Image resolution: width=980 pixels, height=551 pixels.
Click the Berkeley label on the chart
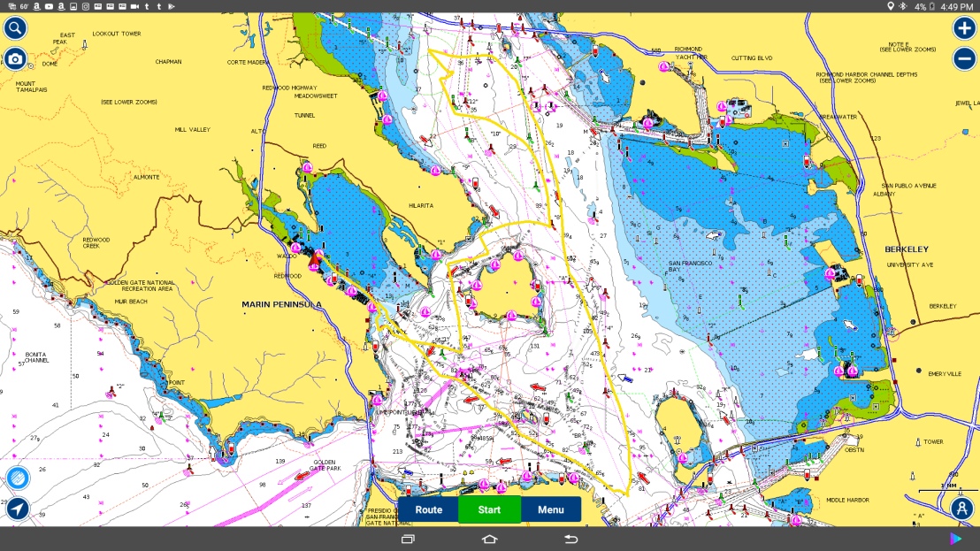(907, 249)
